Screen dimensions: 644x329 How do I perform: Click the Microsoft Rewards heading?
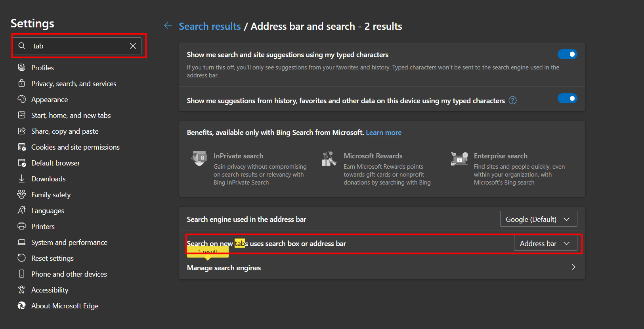[373, 156]
